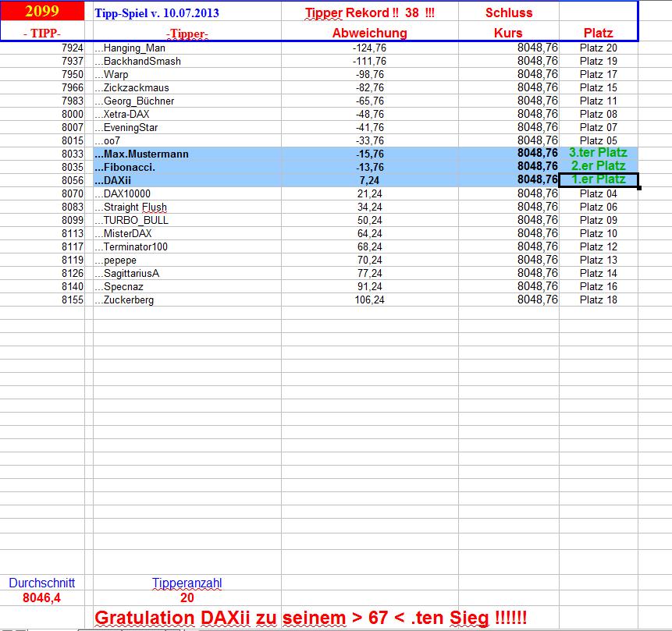
Task: Select the red 2099 header cell
Action: [42, 11]
